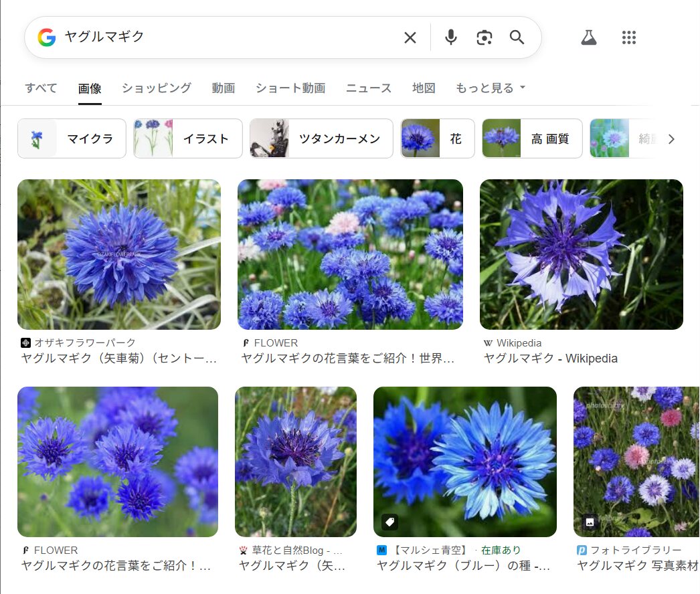Open Google Lens image search icon
Screen dimensions: 700x594
[484, 37]
